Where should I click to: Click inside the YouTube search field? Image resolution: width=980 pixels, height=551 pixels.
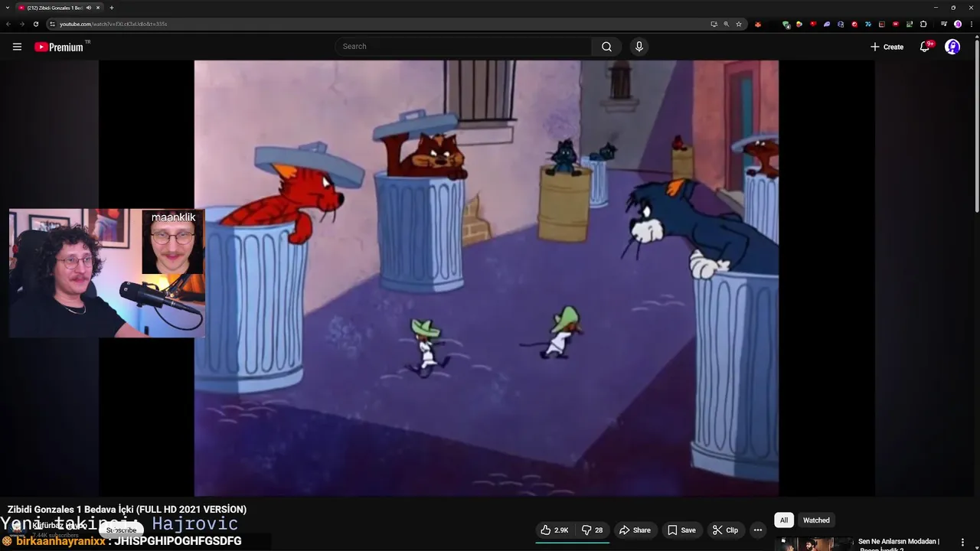coord(463,47)
